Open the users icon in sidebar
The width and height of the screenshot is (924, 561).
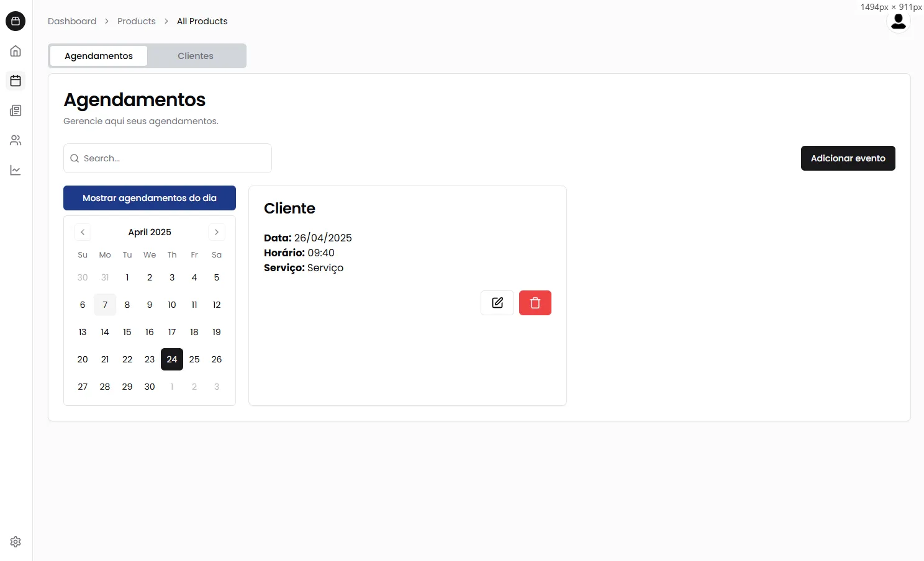(x=16, y=140)
